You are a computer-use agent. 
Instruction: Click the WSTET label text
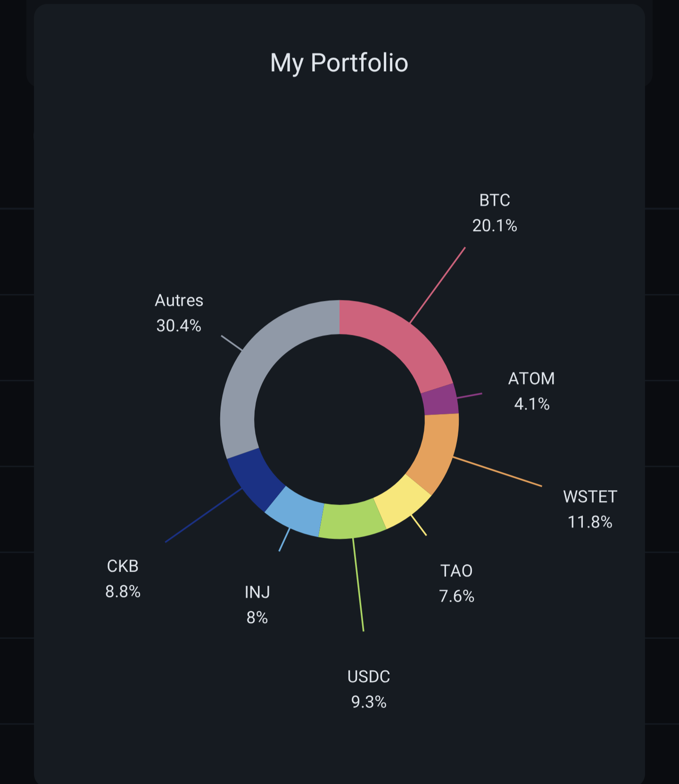click(590, 497)
